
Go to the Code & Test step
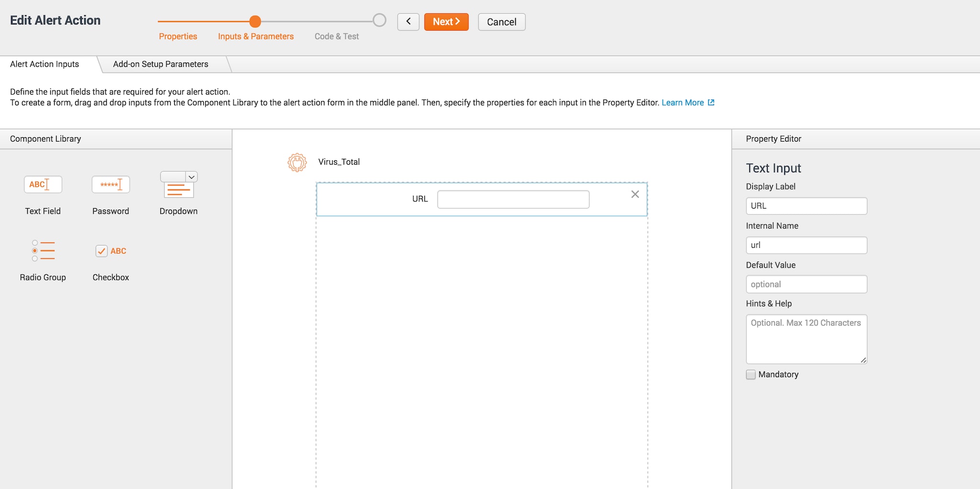pos(336,36)
